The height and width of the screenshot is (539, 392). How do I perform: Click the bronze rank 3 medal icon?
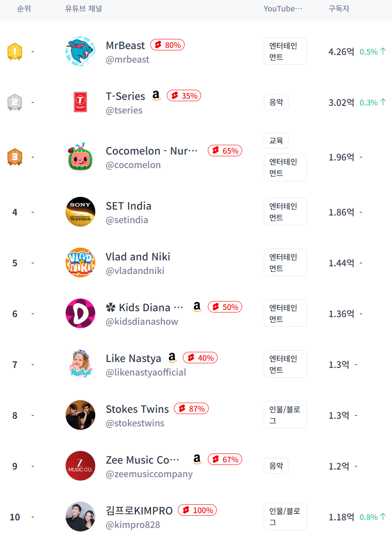click(x=15, y=157)
